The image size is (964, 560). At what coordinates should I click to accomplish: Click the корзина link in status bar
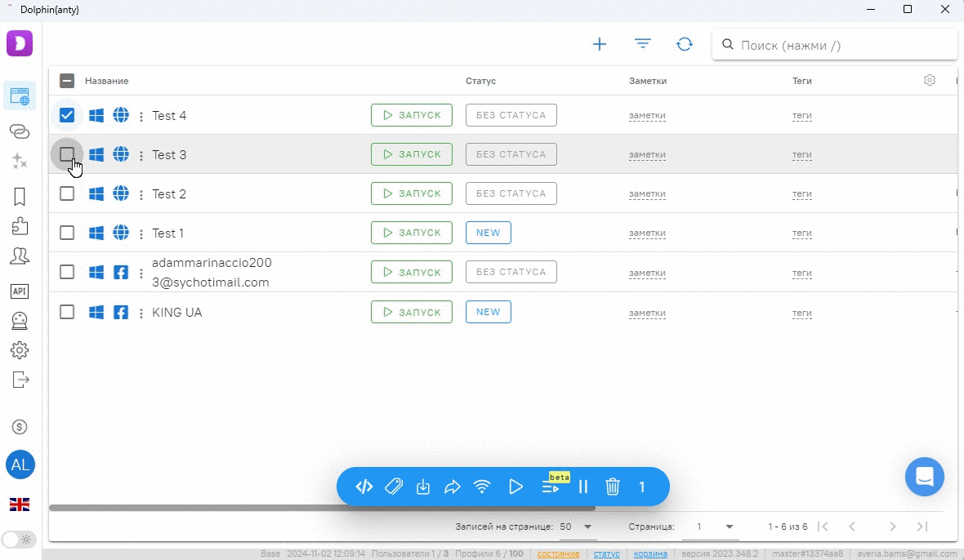pos(650,553)
